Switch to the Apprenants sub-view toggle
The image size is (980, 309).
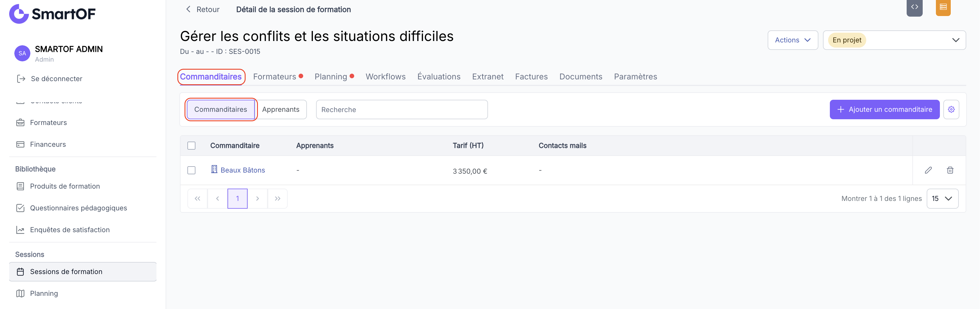click(x=281, y=109)
